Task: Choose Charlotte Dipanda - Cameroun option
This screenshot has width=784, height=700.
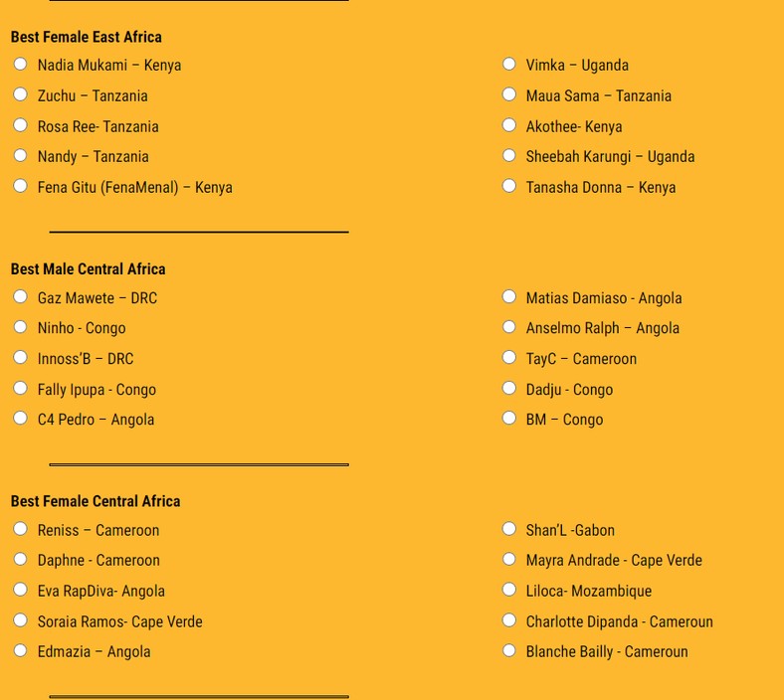Action: click(x=508, y=620)
